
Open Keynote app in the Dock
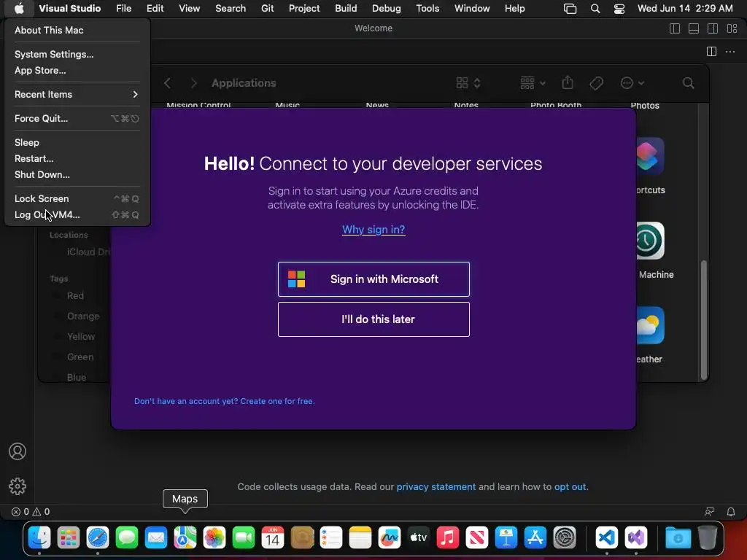pos(506,538)
